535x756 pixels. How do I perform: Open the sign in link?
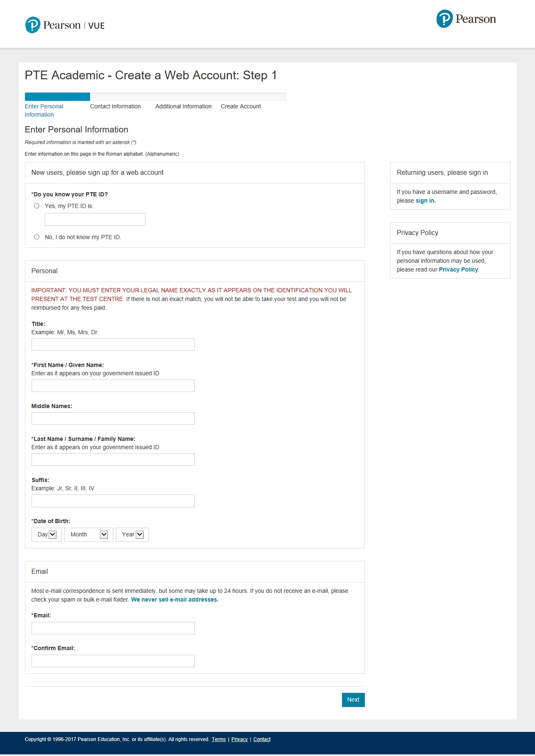click(x=425, y=201)
